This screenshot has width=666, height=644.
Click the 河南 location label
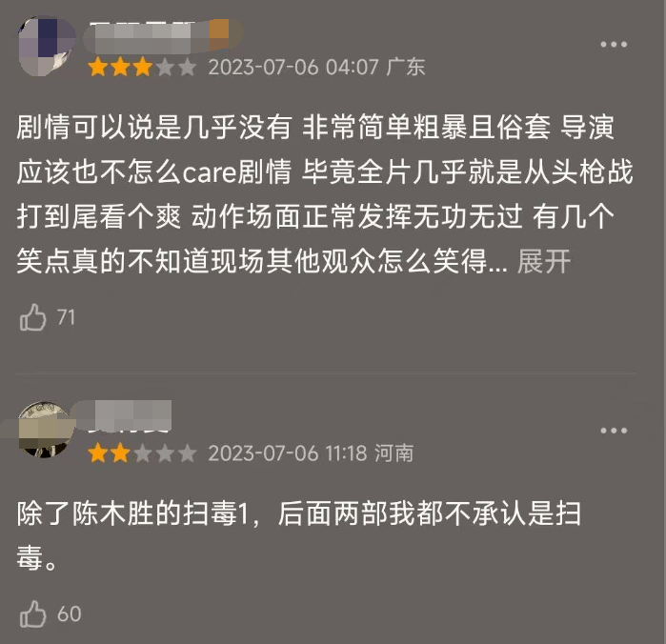pyautogui.click(x=394, y=453)
